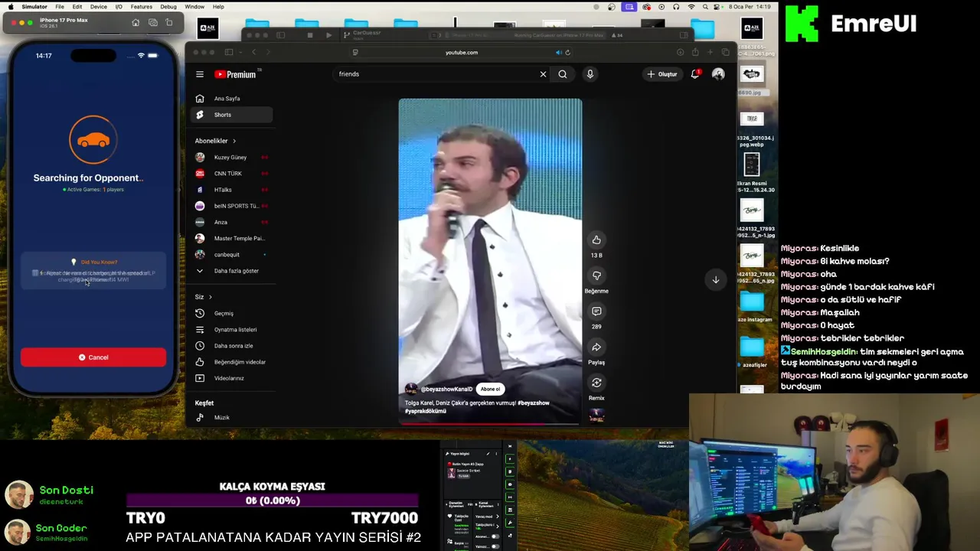Like the Short with thumbs up
Viewport: 980px width, 551px height.
(x=596, y=240)
